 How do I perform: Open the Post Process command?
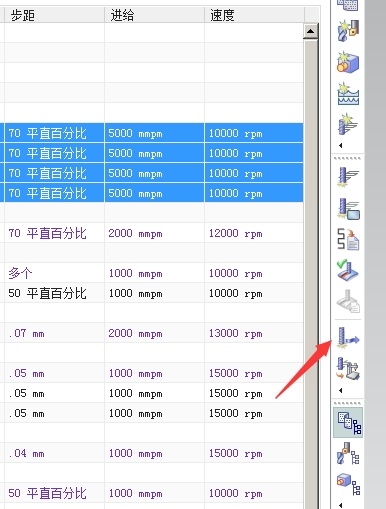tap(348, 369)
